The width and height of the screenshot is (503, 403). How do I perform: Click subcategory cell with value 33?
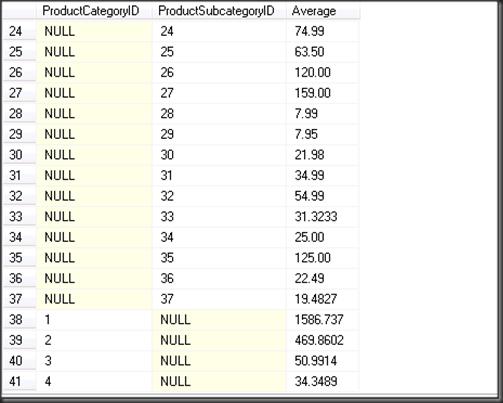pos(219,217)
